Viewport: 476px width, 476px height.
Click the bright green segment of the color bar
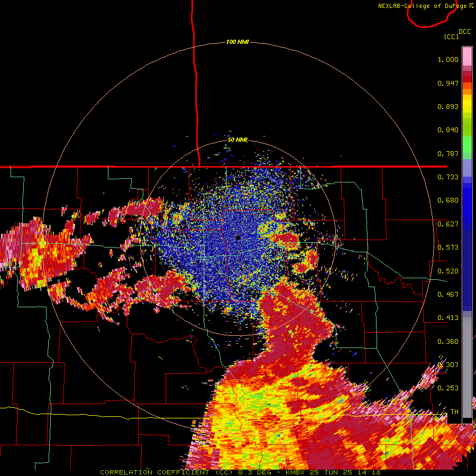point(467,144)
